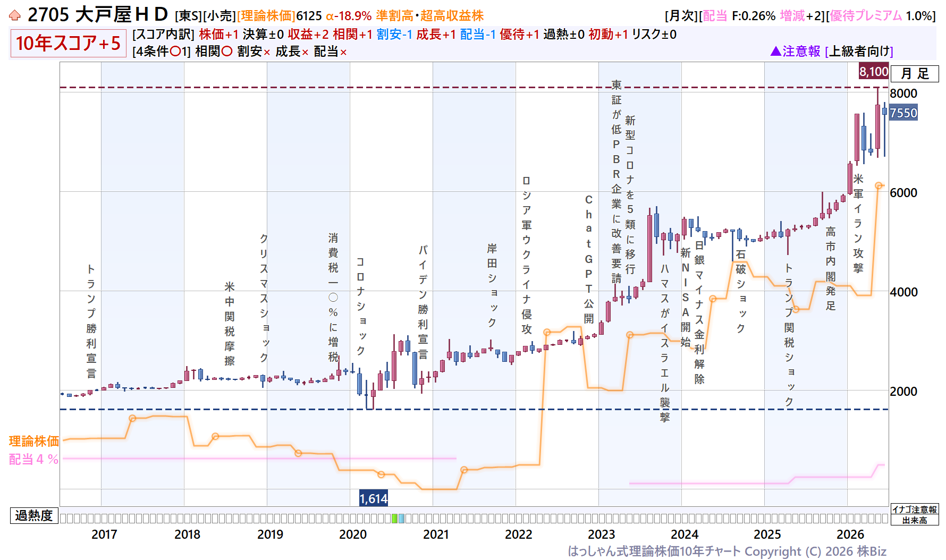
Task: Click the green overheating cell in 2020
Action: pyautogui.click(x=394, y=519)
